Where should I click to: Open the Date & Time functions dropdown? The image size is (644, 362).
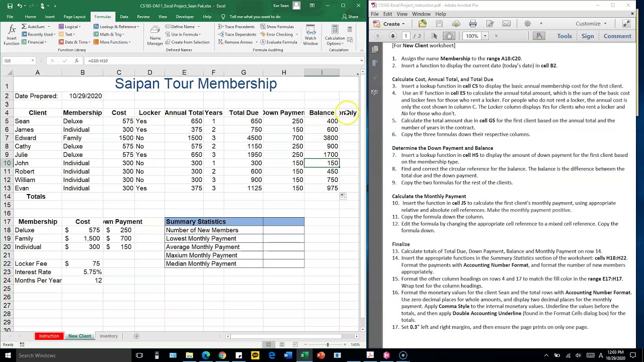[75, 42]
